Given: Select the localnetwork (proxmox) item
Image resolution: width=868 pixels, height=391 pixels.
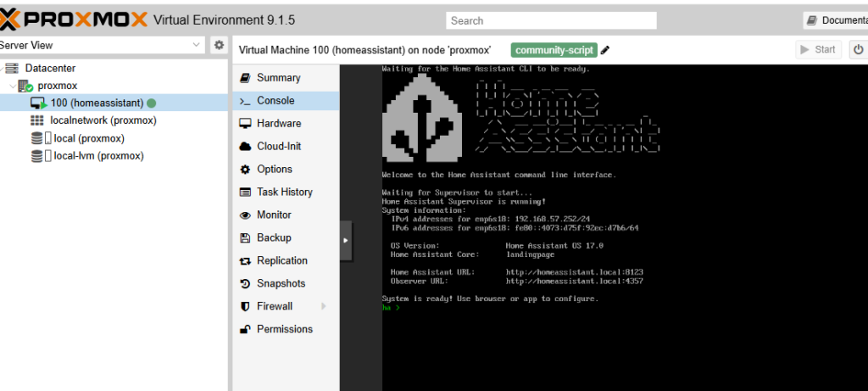Looking at the screenshot, I should click(103, 120).
